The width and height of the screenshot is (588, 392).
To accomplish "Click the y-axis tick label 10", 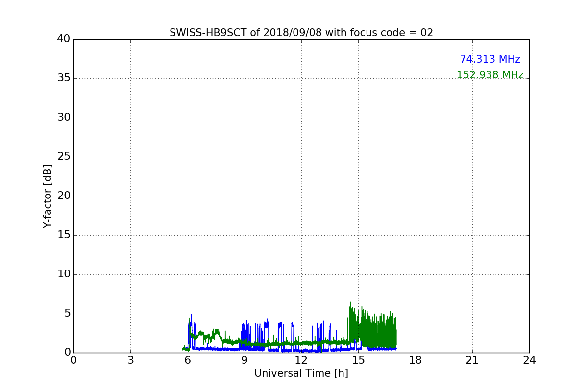I will [64, 274].
